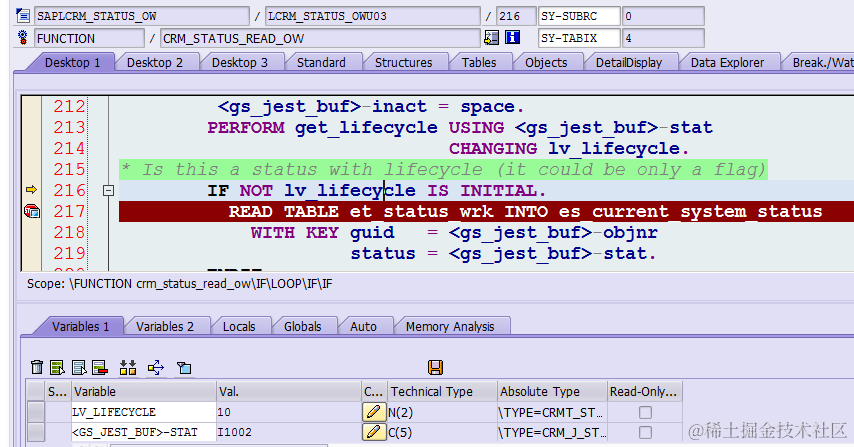The width and height of the screenshot is (854, 447).
Task: Click the line number field showing 216
Action: 516,16
